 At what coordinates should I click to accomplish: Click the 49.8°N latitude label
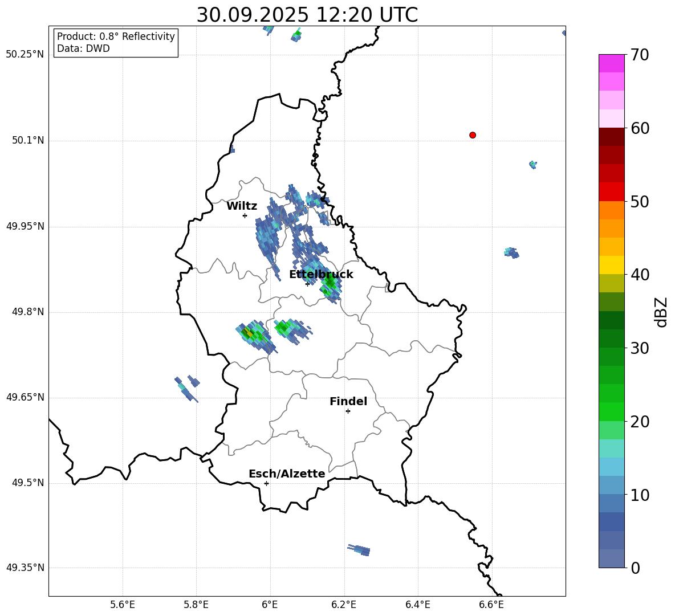28,312
